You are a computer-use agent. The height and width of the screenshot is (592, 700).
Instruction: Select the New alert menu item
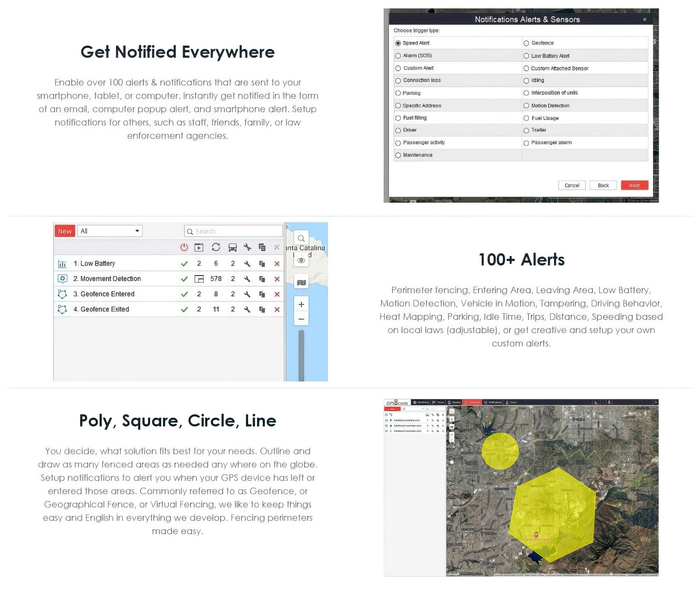tap(65, 230)
